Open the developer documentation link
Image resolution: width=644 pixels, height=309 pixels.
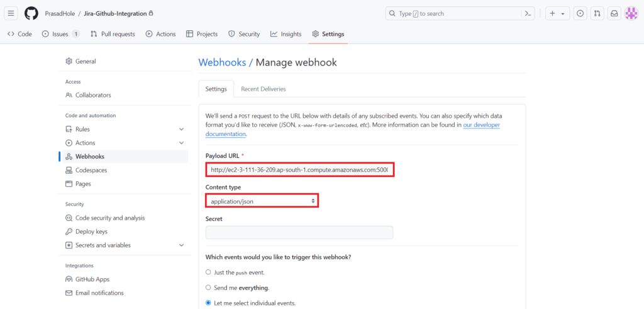pyautogui.click(x=353, y=129)
